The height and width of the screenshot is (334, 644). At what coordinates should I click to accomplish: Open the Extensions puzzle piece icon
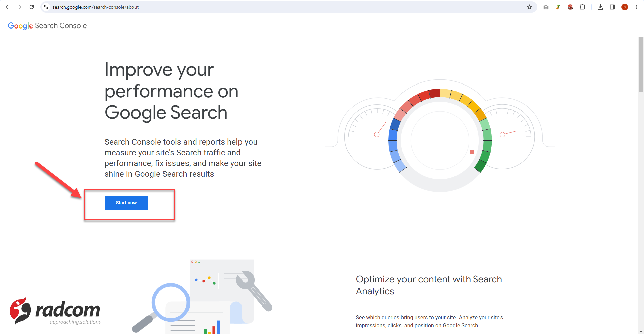click(x=583, y=7)
